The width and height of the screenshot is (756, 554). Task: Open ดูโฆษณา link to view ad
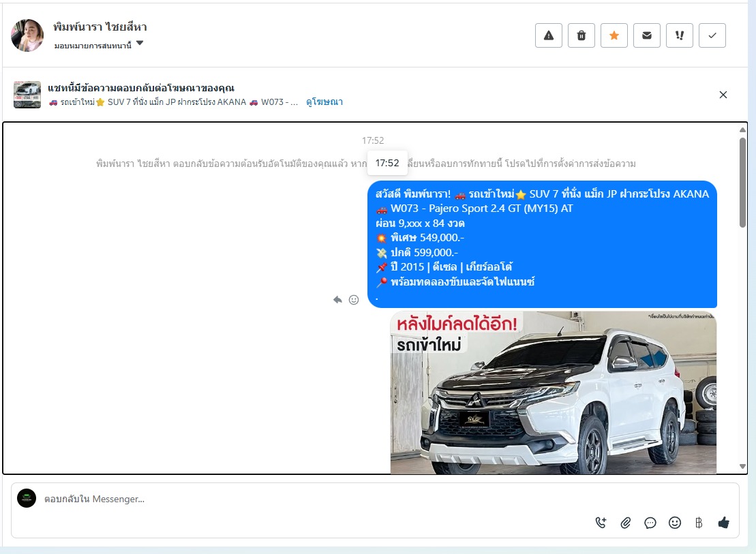(324, 102)
